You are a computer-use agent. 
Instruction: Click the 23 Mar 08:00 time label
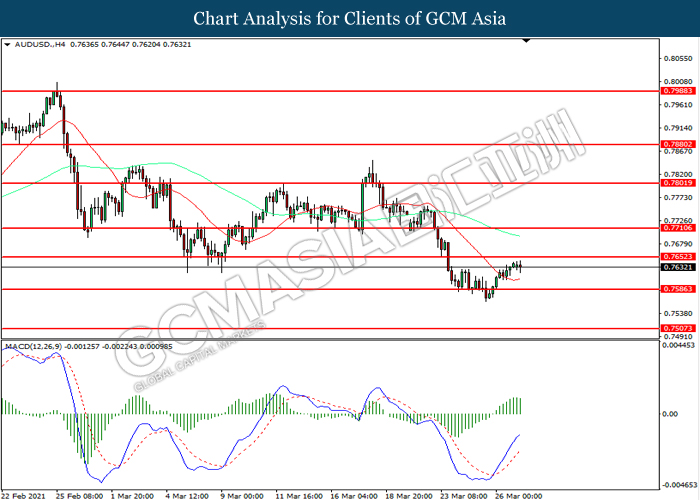[x=463, y=496]
